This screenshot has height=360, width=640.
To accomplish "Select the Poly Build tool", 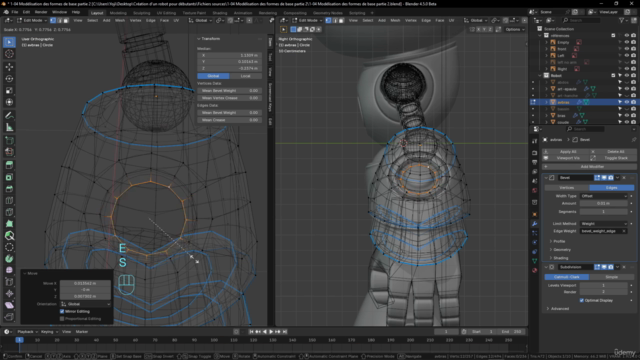I will 9,224.
